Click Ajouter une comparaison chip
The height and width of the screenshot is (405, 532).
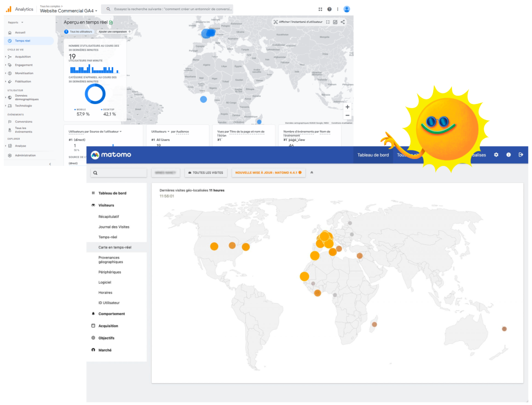click(x=115, y=32)
